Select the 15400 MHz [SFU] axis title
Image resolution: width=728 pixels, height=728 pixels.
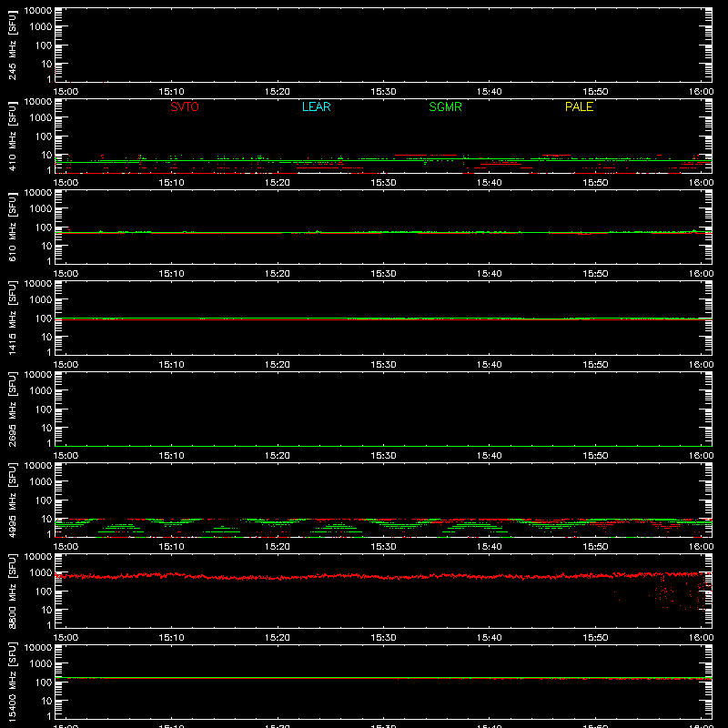point(12,682)
